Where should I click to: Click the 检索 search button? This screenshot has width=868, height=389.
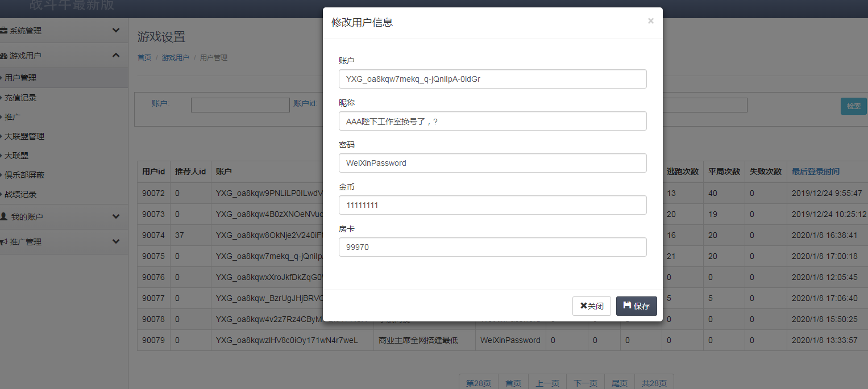[853, 106]
